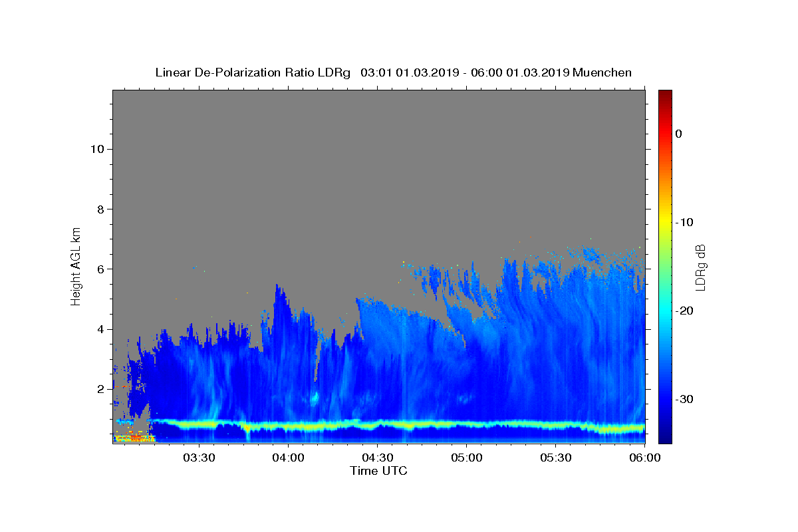
Task: Click the colorbar value -30
Action: pos(684,399)
